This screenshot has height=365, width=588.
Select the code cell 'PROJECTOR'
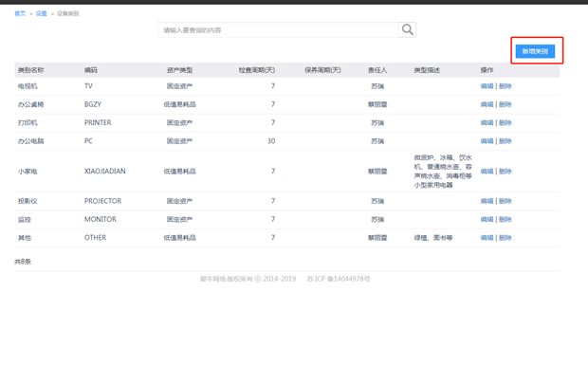pos(103,201)
